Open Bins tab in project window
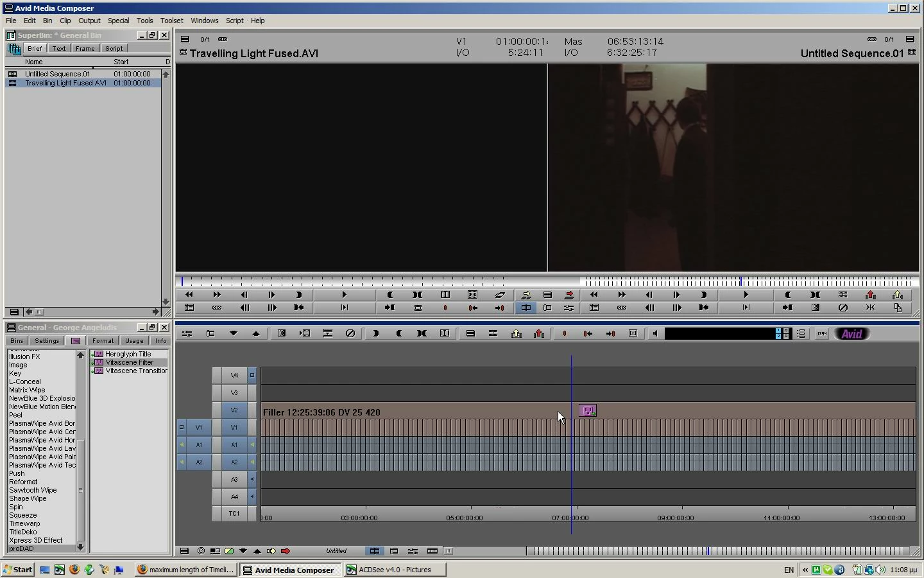 [17, 341]
